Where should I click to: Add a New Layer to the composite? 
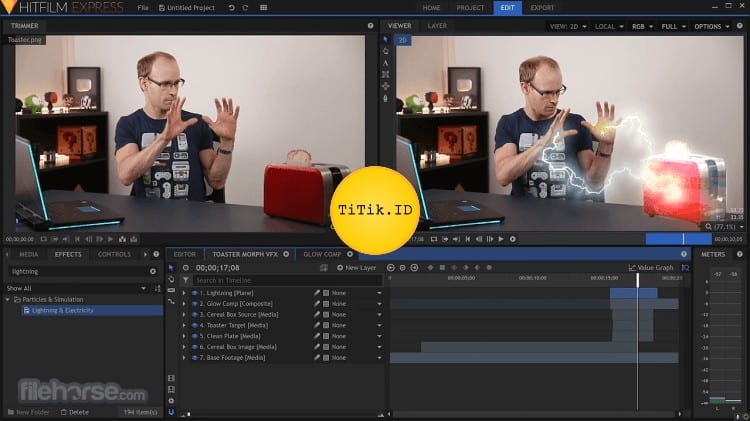pos(357,267)
